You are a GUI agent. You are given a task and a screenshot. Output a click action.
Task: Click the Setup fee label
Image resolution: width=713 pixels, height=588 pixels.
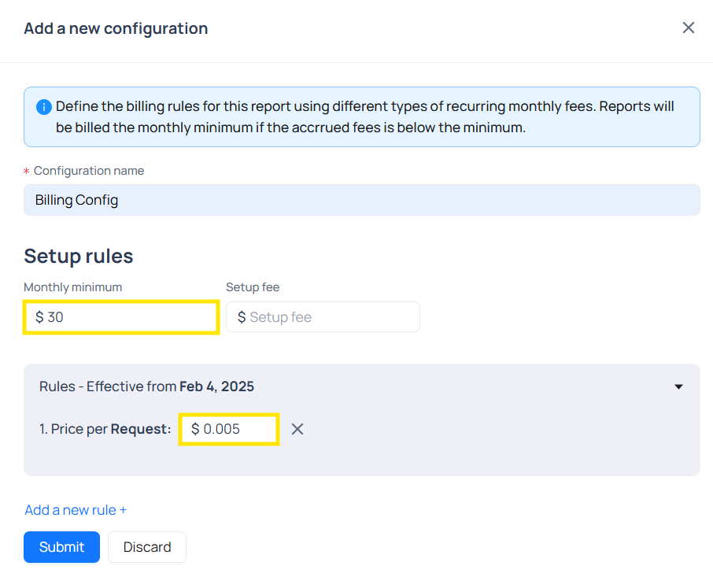click(x=252, y=287)
